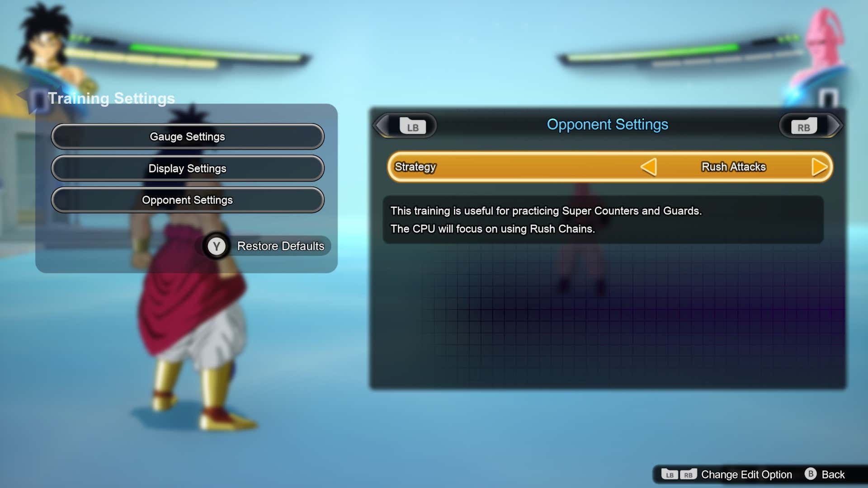Select the Y button Restore Defaults icon
The height and width of the screenshot is (488, 868).
coord(217,246)
